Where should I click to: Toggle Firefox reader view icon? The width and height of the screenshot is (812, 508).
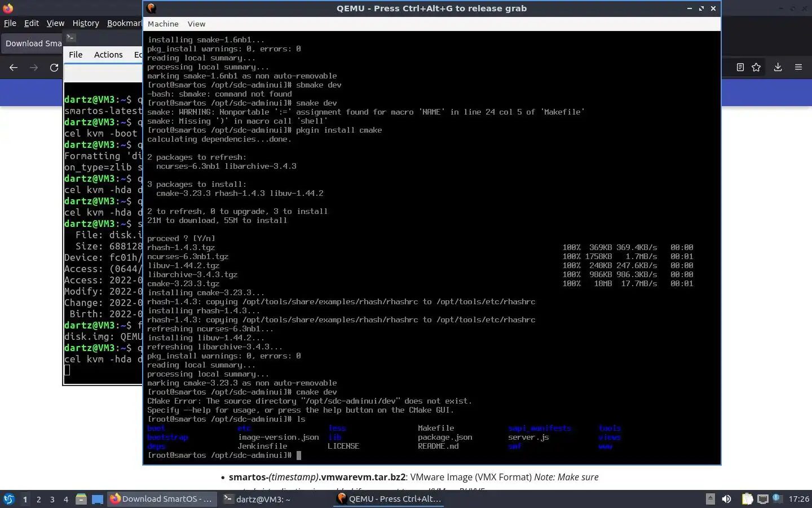[740, 67]
